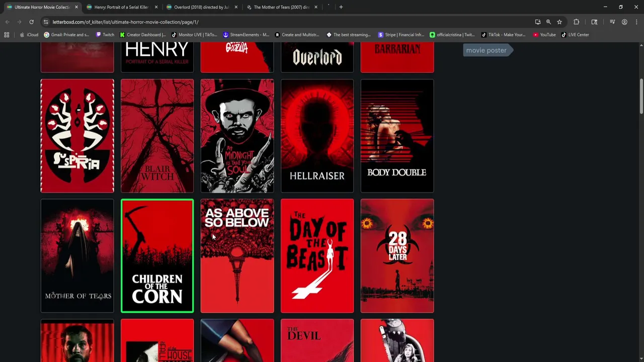Open the Hellraiser poster

pyautogui.click(x=317, y=136)
